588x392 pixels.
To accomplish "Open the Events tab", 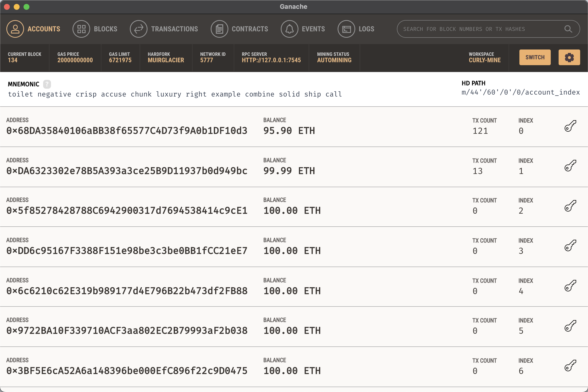I will coord(303,29).
